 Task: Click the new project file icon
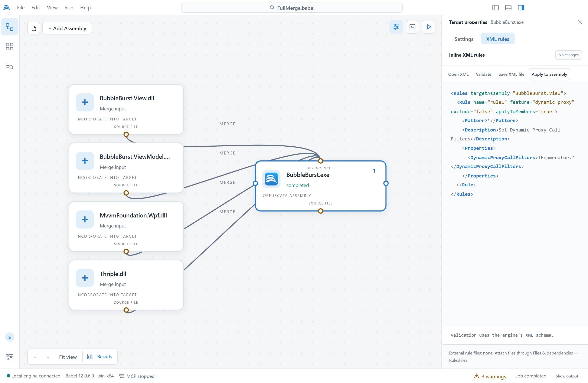(x=34, y=28)
